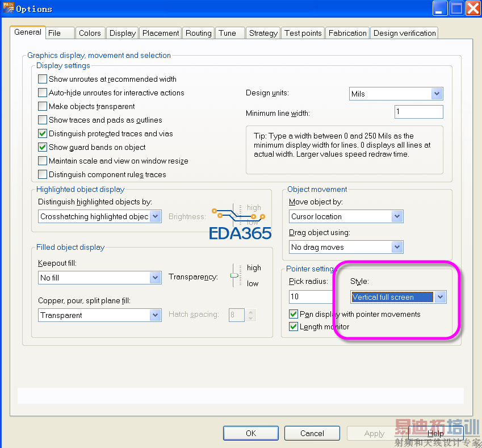The width and height of the screenshot is (482, 448).
Task: Go to Design verification tab
Action: click(404, 33)
